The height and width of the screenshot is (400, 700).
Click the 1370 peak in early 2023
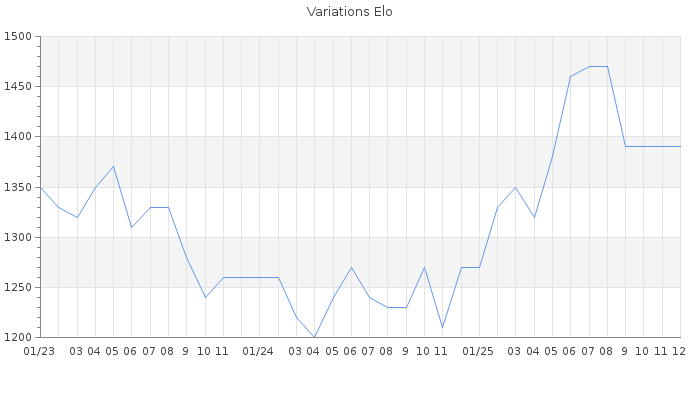pyautogui.click(x=113, y=167)
